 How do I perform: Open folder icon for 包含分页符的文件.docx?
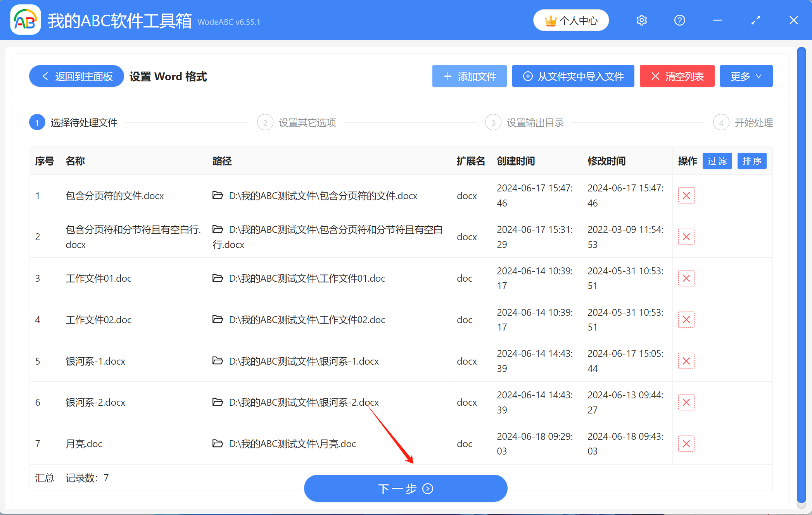pos(218,196)
